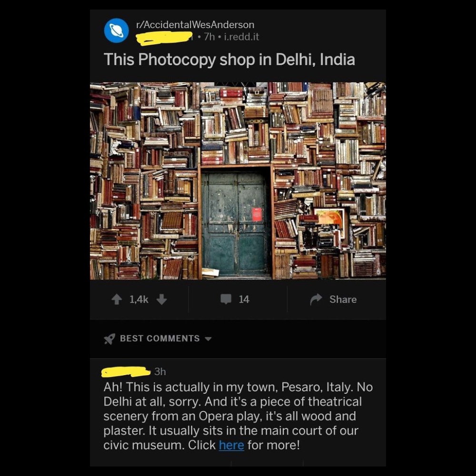Downvote the post with the down arrow

[x=161, y=299]
